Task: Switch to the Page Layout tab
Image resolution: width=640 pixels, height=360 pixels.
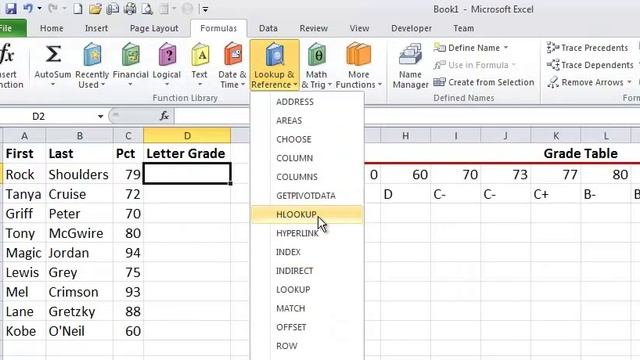Action: (x=154, y=28)
